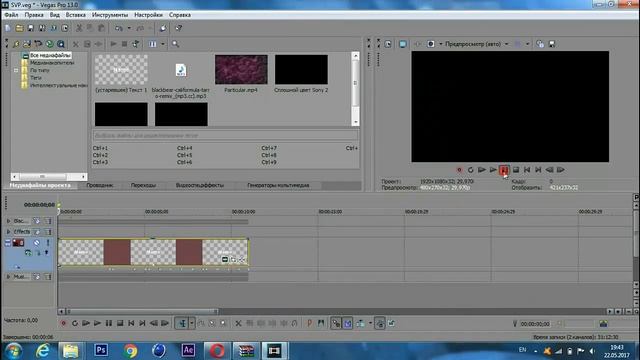This screenshot has width=640, height=360.
Task: Click the tags input field under media bin
Action: [226, 135]
